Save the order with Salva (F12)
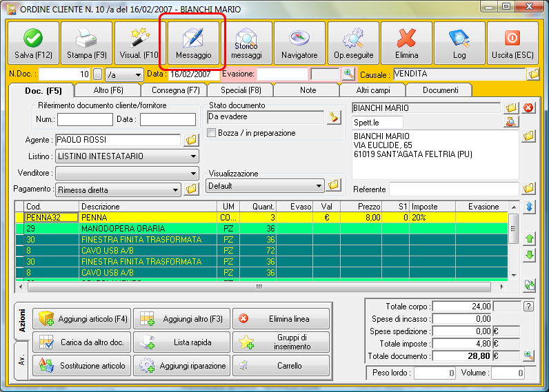Viewport: 549px width, 392px height. [33, 43]
